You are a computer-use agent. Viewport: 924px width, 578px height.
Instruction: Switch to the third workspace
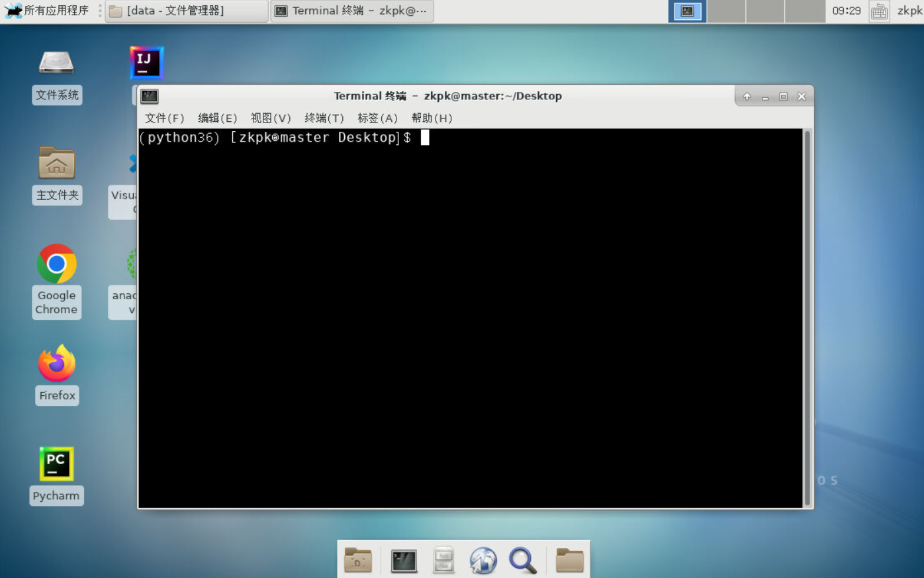click(x=765, y=11)
